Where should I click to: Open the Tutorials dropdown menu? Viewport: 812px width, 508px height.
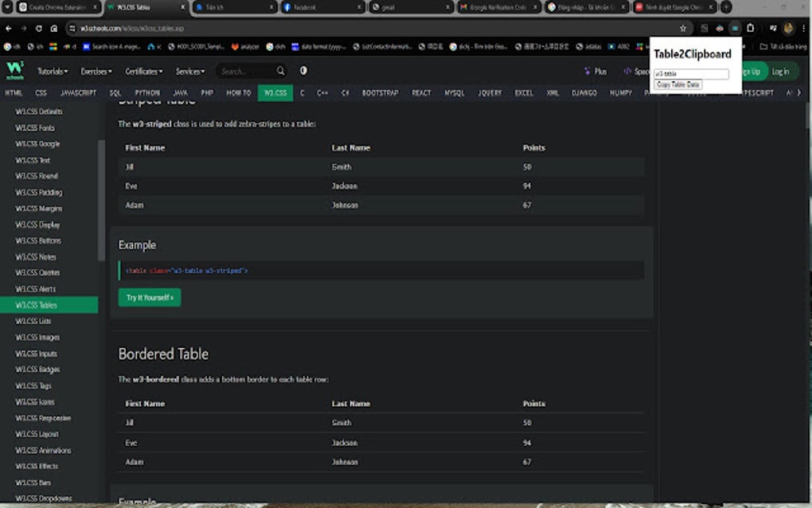pos(52,71)
